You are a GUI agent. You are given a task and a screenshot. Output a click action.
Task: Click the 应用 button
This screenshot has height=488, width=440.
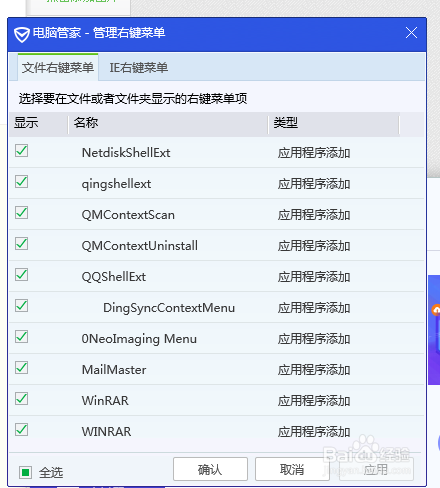tap(376, 469)
